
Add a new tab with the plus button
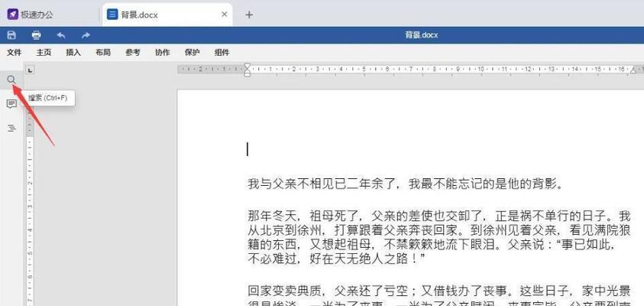pyautogui.click(x=249, y=15)
